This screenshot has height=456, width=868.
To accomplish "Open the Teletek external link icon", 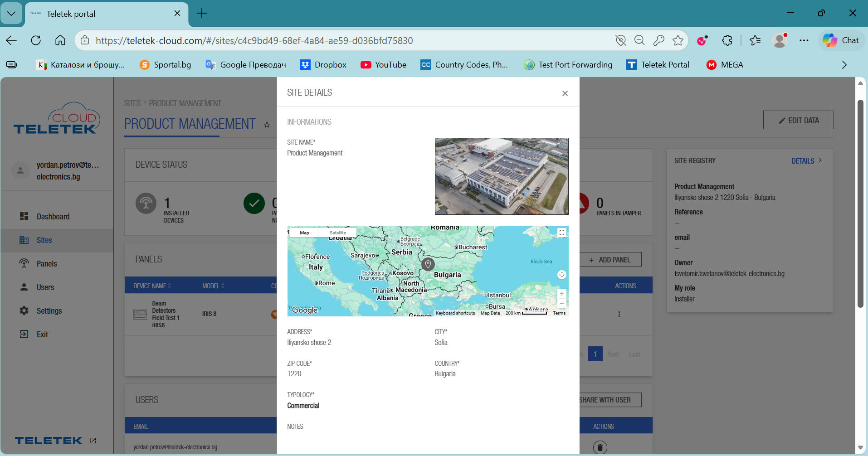I will point(93,441).
